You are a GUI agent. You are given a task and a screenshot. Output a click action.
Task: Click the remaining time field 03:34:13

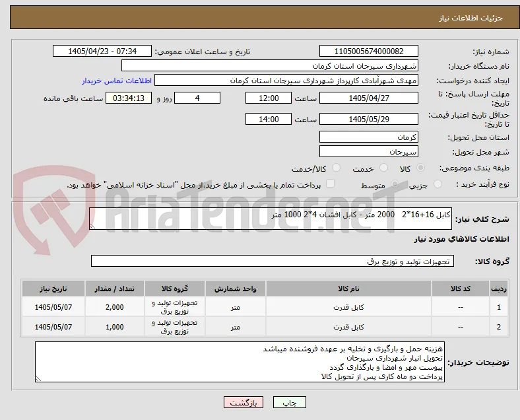click(x=129, y=98)
